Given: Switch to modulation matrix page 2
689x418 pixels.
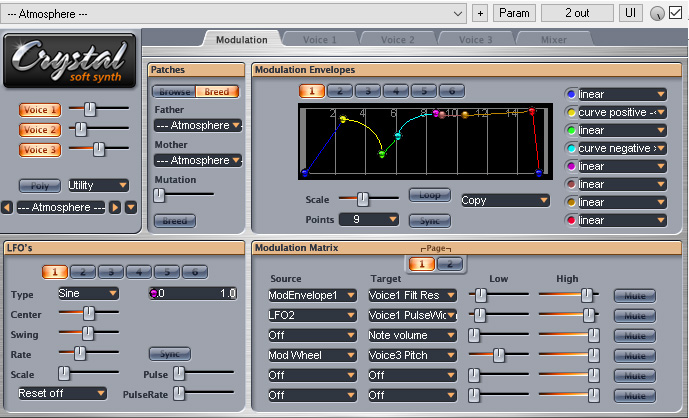Looking at the screenshot, I should [x=450, y=264].
